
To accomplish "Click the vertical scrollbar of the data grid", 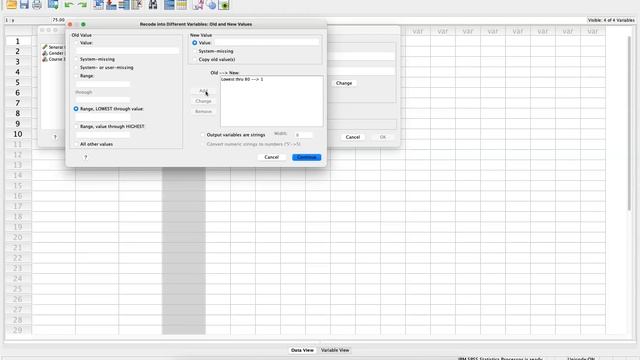I will coord(629,122).
